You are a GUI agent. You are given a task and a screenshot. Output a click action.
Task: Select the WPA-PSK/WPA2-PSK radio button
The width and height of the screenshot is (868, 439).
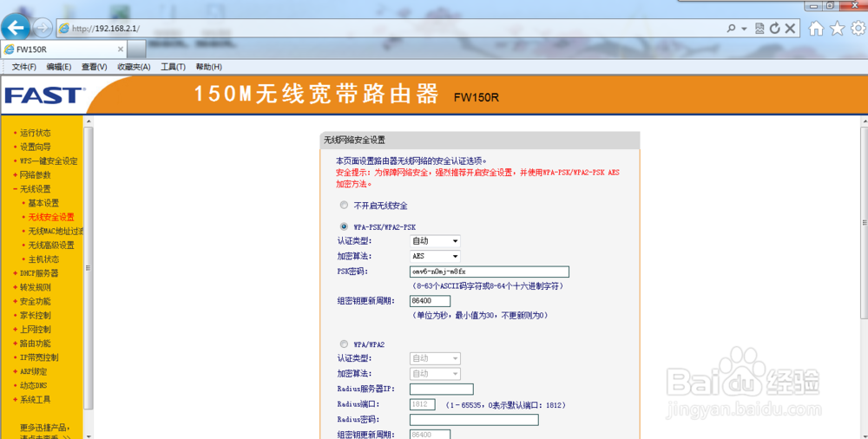344,226
